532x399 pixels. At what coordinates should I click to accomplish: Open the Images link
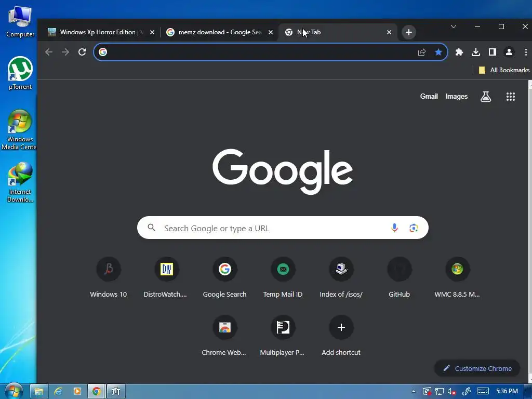tap(456, 96)
